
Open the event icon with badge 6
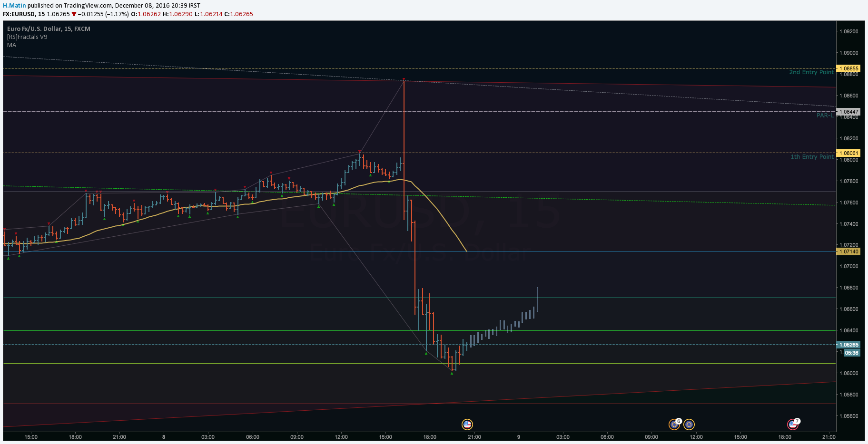pyautogui.click(x=674, y=425)
